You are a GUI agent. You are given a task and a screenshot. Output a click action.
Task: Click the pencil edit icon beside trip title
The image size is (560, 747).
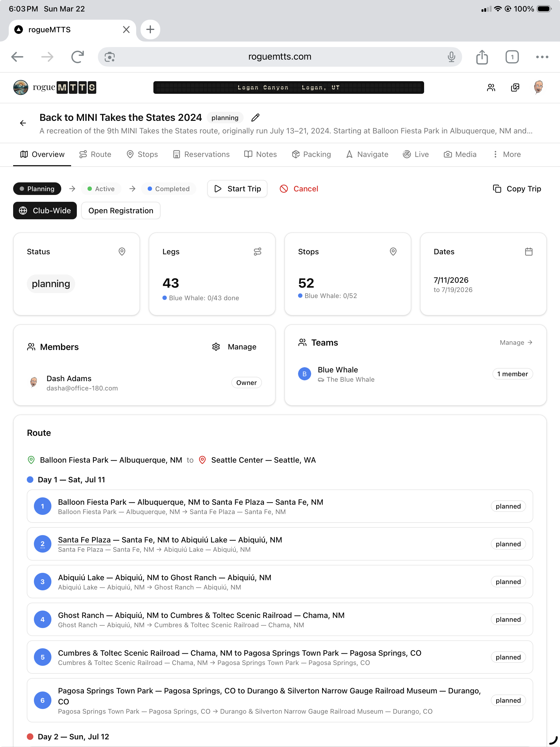click(x=255, y=118)
